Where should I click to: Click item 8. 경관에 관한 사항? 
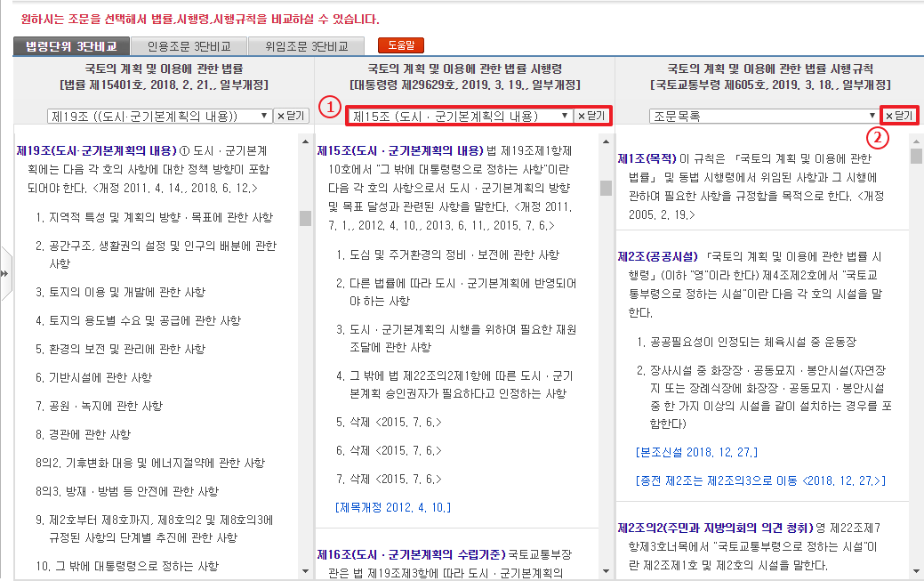click(83, 435)
